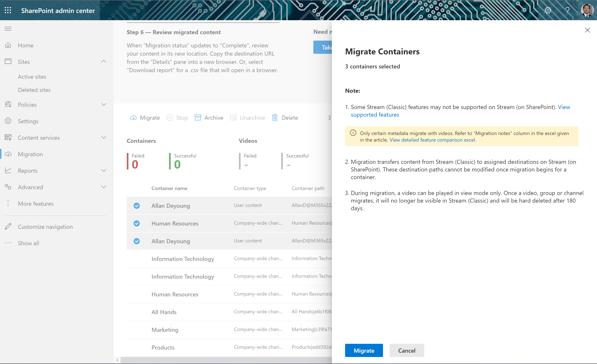The height and width of the screenshot is (364, 597).
Task: Collapse navigation with hamburger icon
Action: coord(8,29)
